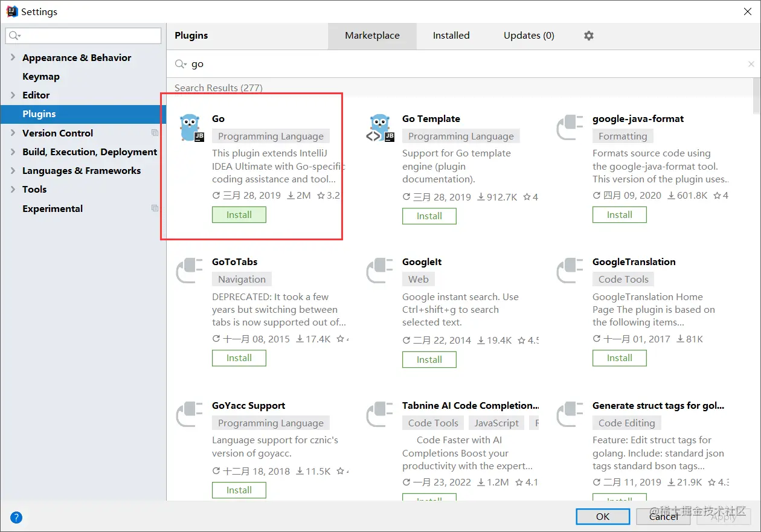Click the Web tag under GoogleIt

tap(419, 280)
